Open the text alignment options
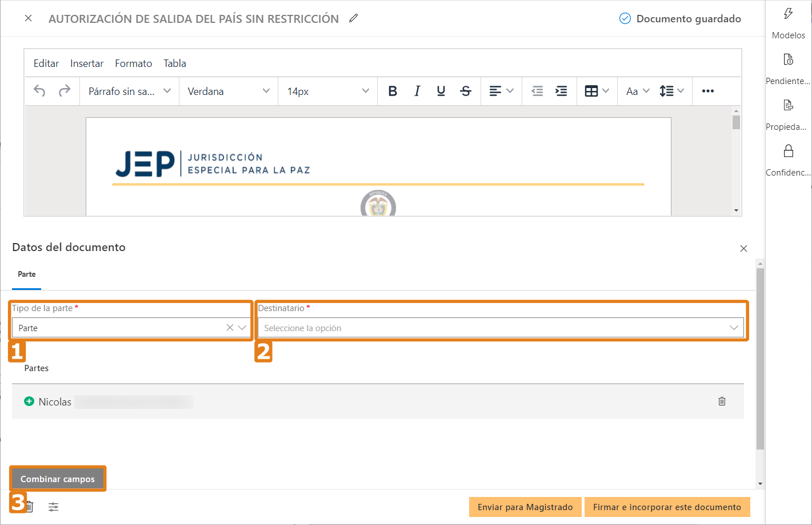812x525 pixels. point(501,91)
